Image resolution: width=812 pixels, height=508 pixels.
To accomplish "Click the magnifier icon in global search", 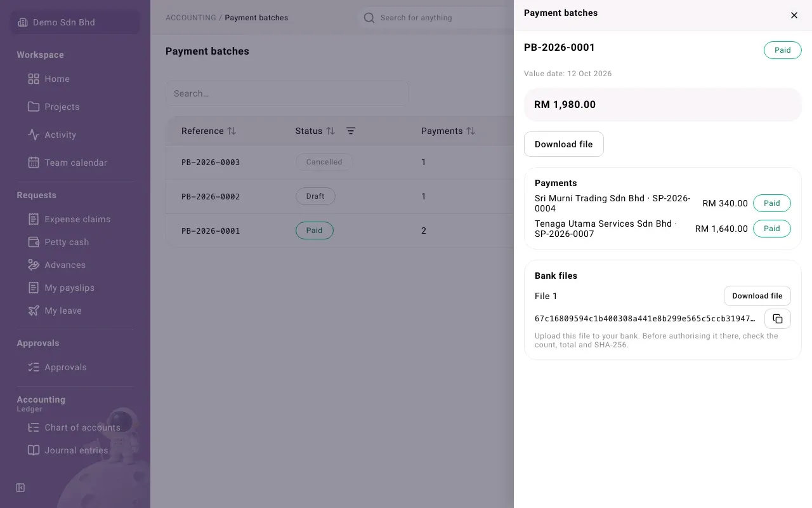I will [x=369, y=18].
